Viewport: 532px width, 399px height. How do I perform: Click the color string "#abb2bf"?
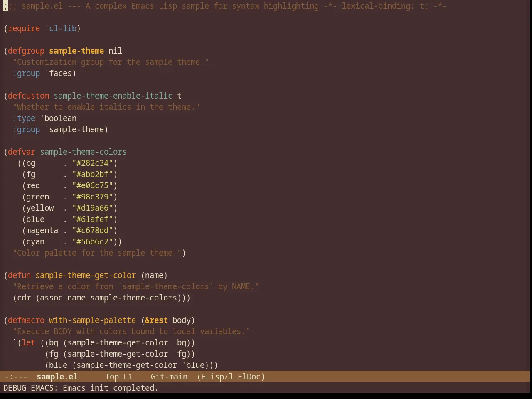(92, 174)
